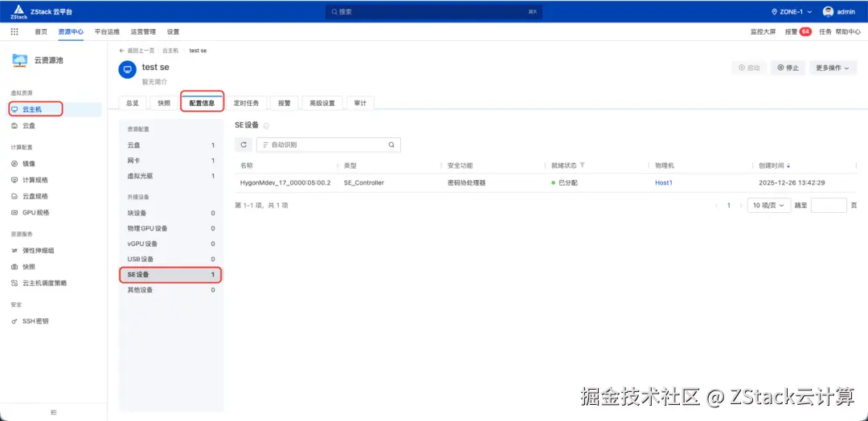Open the Host1 physical host link

pyautogui.click(x=664, y=182)
